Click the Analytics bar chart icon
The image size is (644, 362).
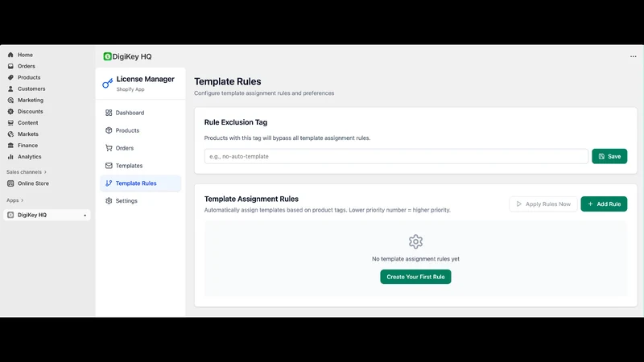pos(10,156)
